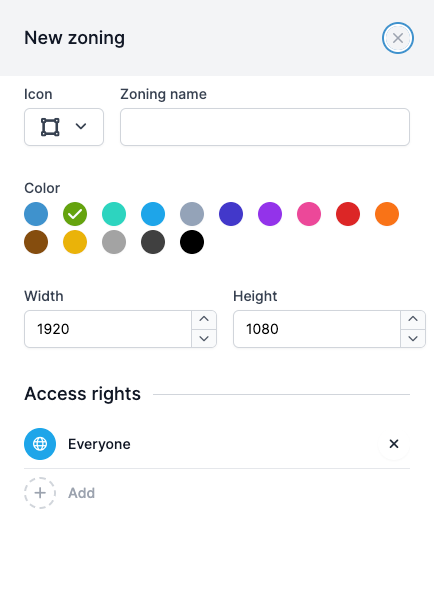Select the green checked color swatch
The width and height of the screenshot is (447, 601).
pos(75,214)
